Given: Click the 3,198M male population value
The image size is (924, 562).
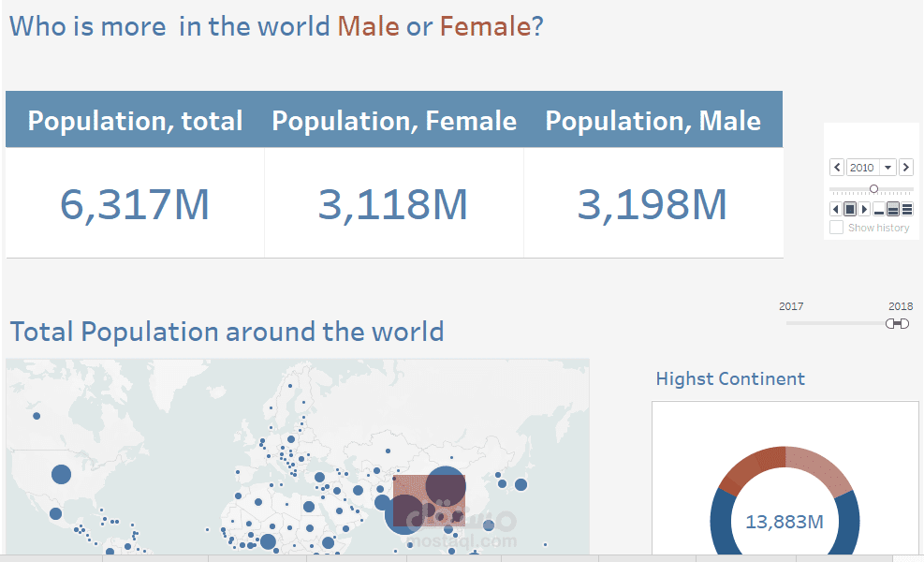Looking at the screenshot, I should 652,204.
